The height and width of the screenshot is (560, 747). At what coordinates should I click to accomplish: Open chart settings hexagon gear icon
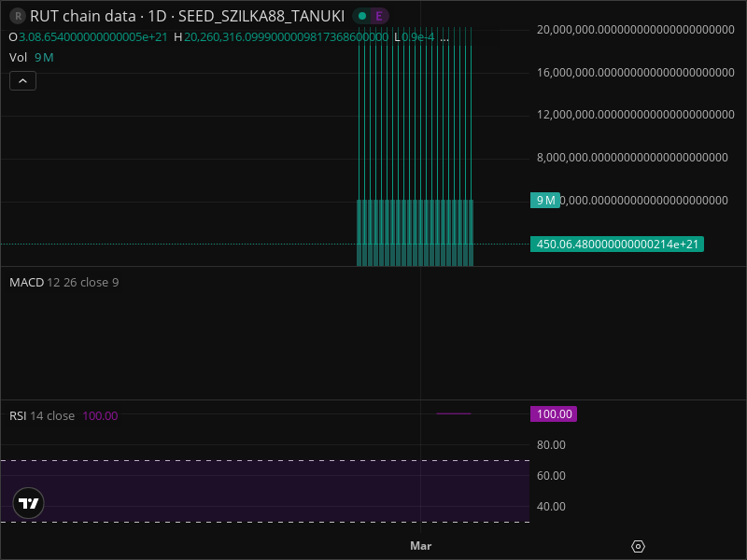pos(638,546)
